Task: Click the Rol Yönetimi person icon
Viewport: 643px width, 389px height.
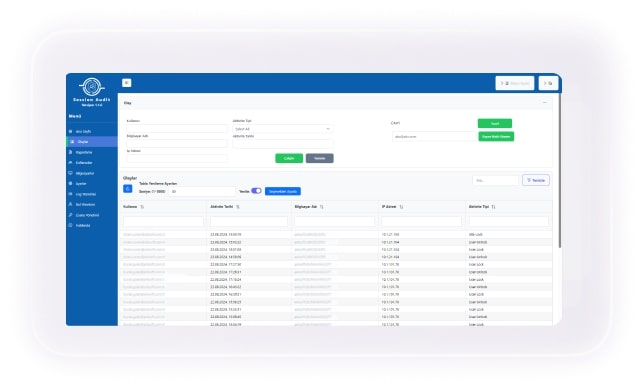Action: [71, 204]
